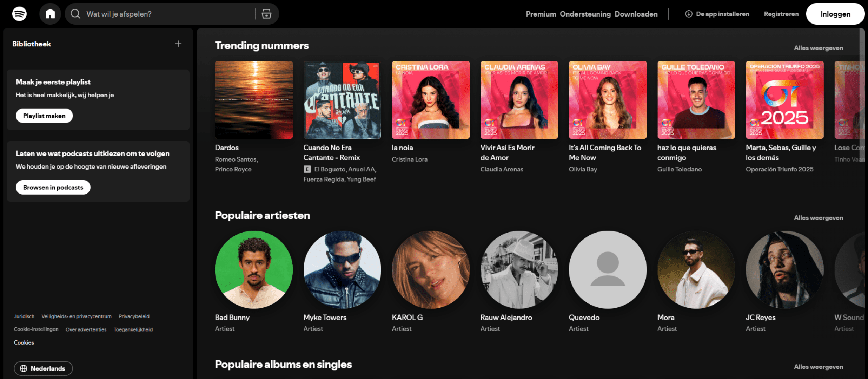Click the search magnifier icon
This screenshot has height=379, width=868.
[75, 14]
